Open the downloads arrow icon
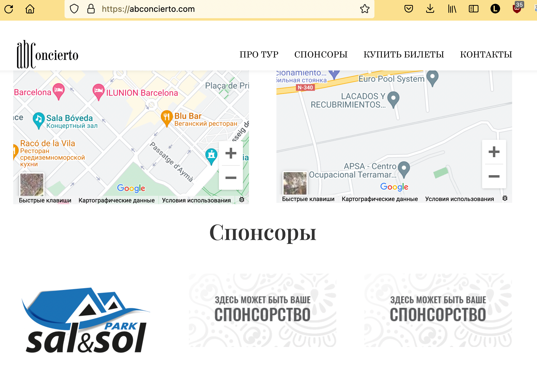Viewport: 537px width, 392px height. (430, 9)
